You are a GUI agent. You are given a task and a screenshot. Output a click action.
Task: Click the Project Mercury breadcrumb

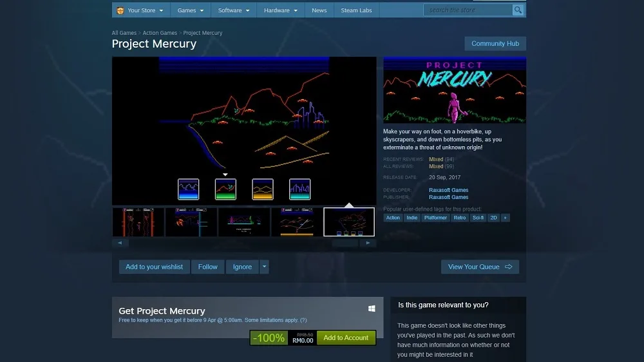point(202,33)
